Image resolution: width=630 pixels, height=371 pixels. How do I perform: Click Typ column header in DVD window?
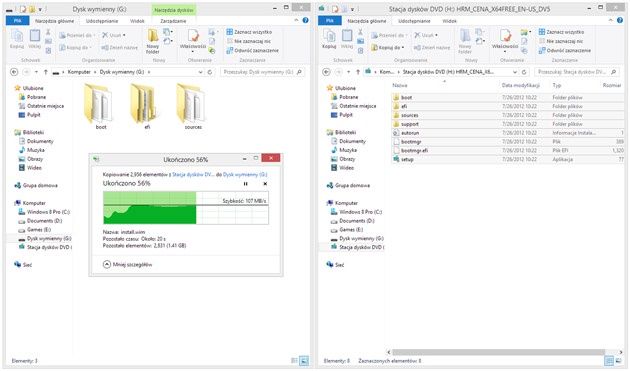click(556, 85)
